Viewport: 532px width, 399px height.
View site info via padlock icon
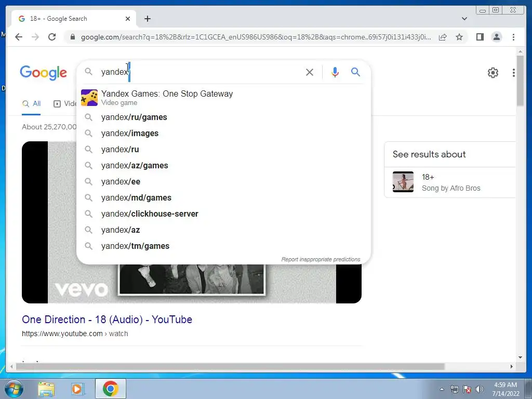point(72,37)
